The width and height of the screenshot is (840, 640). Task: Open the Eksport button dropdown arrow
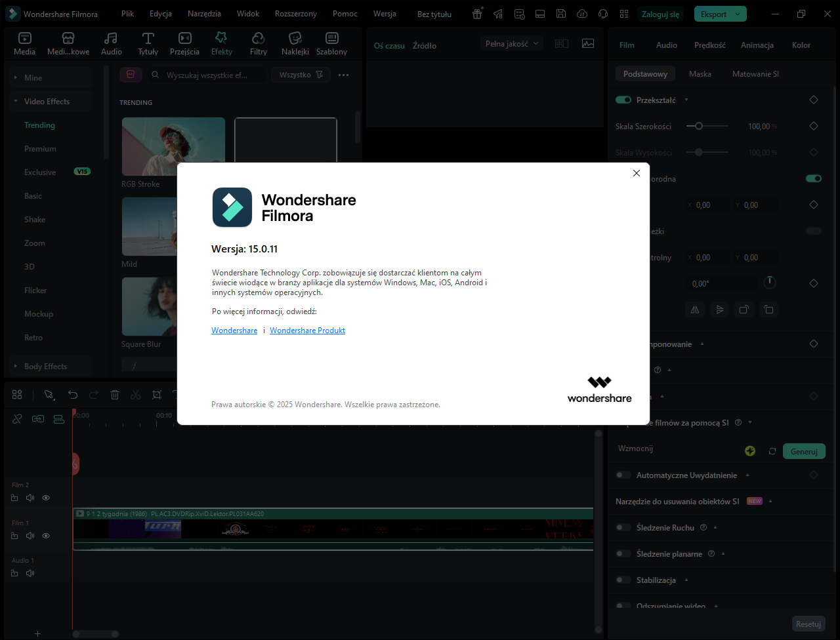pos(738,14)
